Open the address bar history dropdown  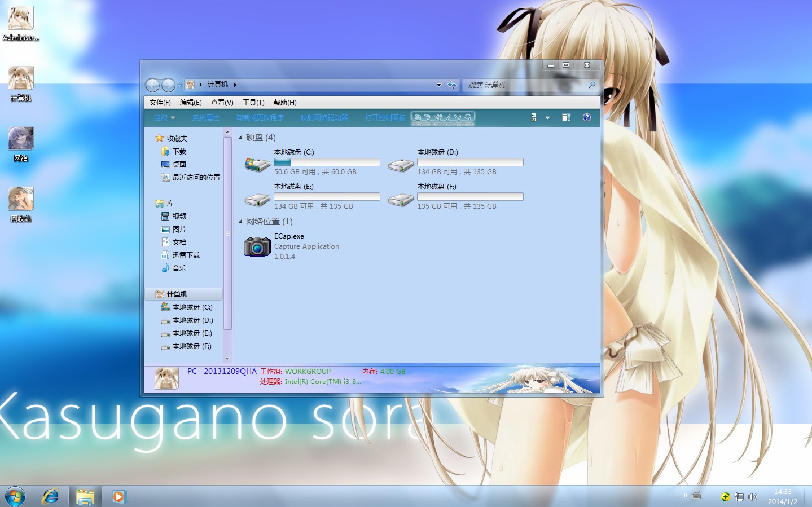(x=439, y=85)
